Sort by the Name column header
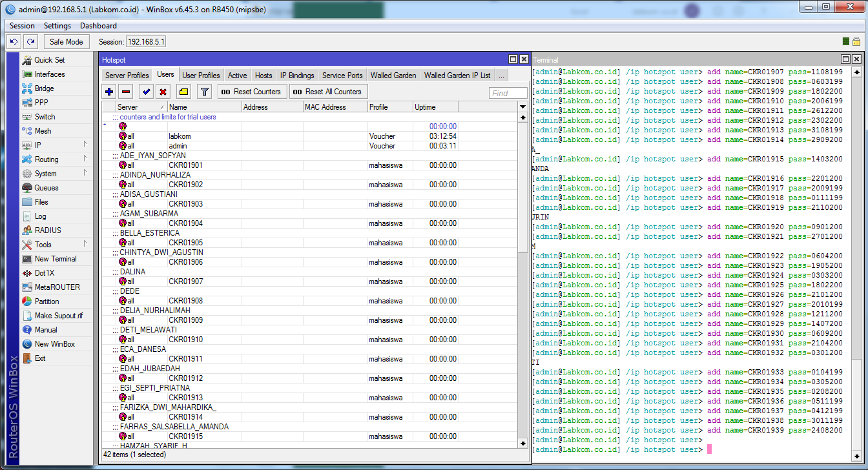The image size is (868, 470). coord(205,107)
